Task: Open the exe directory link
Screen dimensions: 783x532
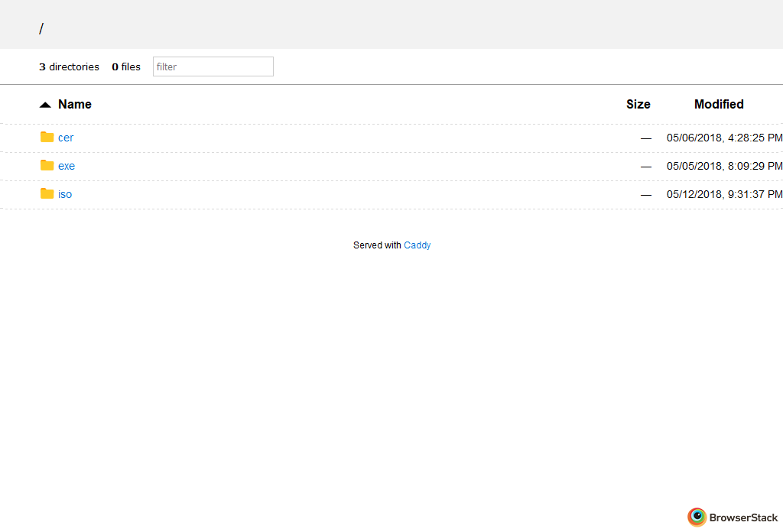Action: coord(67,166)
